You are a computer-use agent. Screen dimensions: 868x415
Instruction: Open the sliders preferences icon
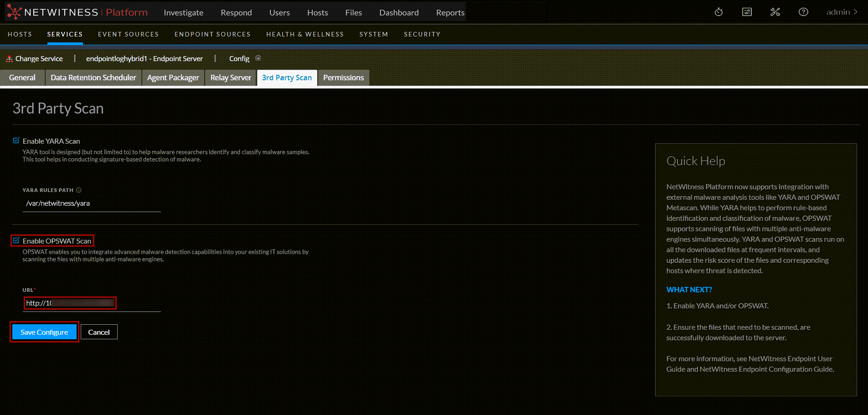coord(747,12)
